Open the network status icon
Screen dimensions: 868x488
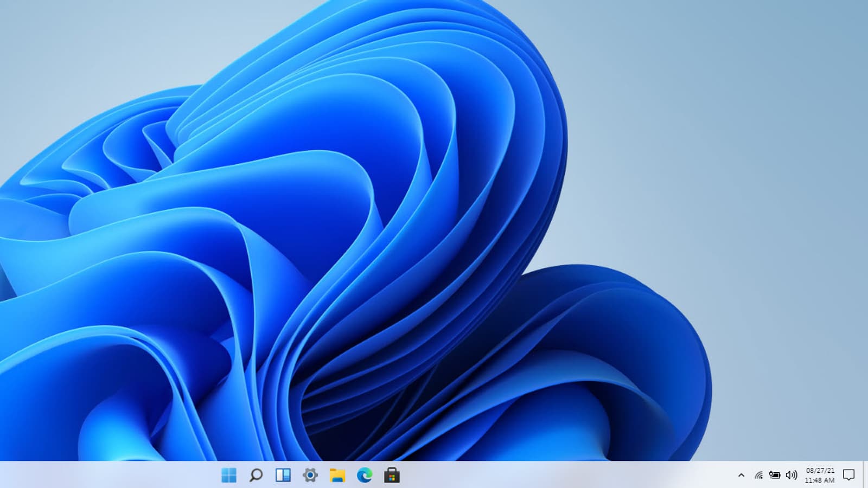pos(758,476)
